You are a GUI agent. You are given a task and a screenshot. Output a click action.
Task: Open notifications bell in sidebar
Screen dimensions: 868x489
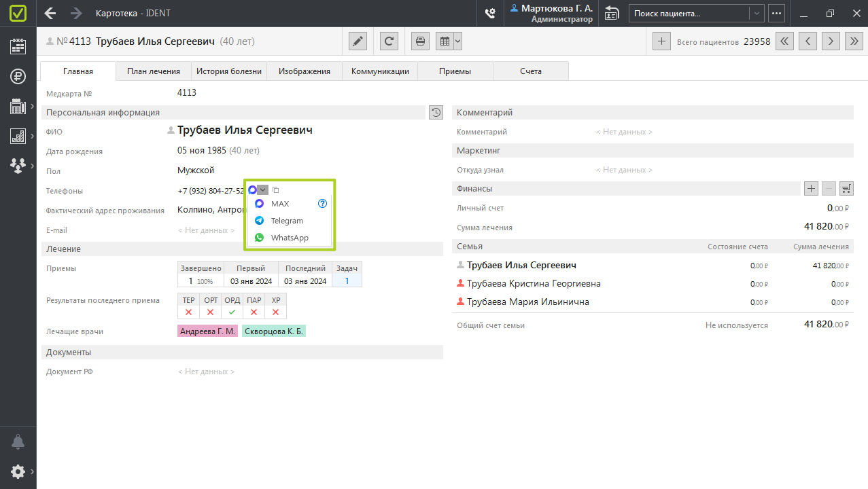pyautogui.click(x=18, y=442)
